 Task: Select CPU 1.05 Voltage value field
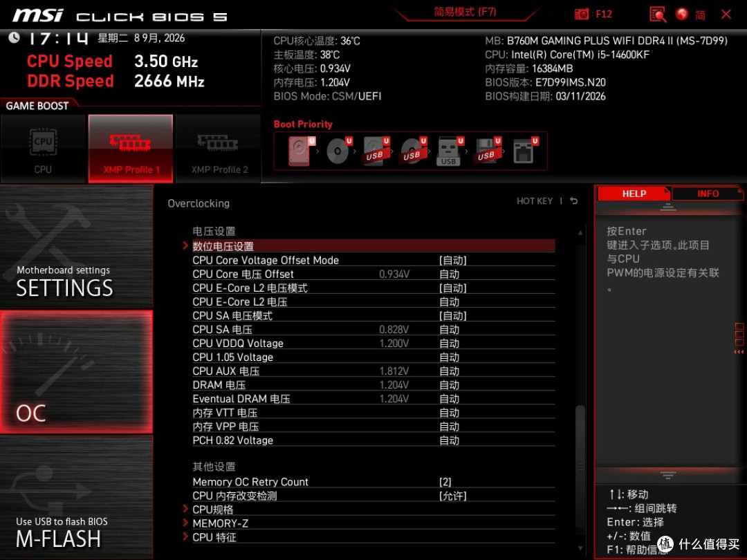click(450, 357)
